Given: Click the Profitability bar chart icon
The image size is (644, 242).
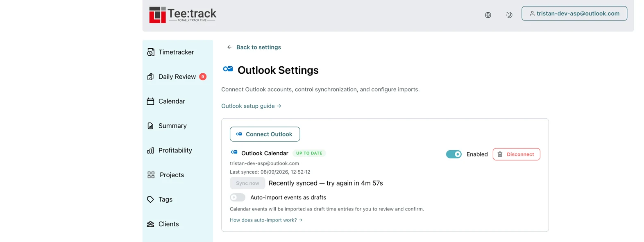Looking at the screenshot, I should click(x=150, y=150).
